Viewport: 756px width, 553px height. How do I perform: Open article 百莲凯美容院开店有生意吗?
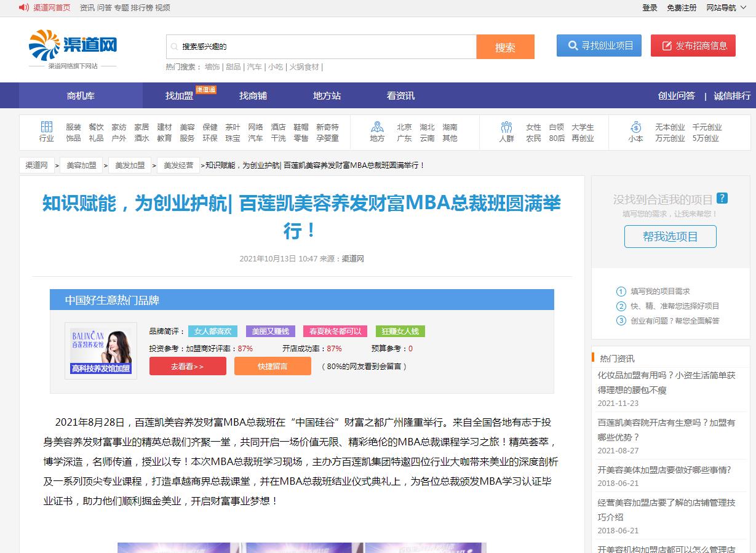coord(666,430)
